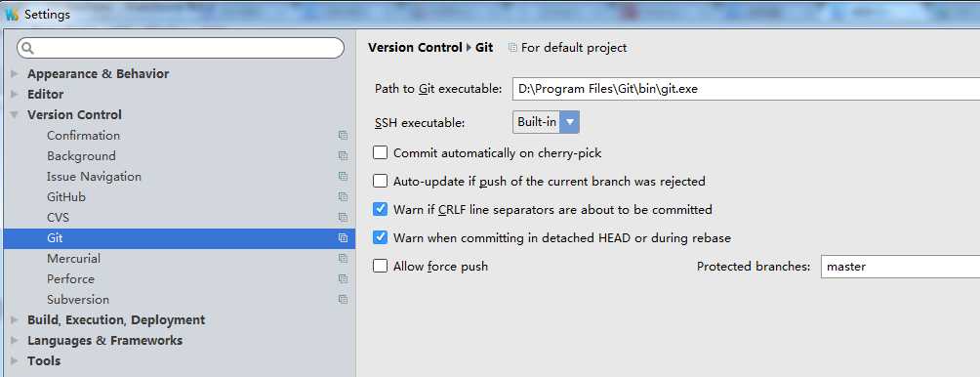Focus the Path to Git executable field
This screenshot has height=377, width=980.
(x=746, y=89)
